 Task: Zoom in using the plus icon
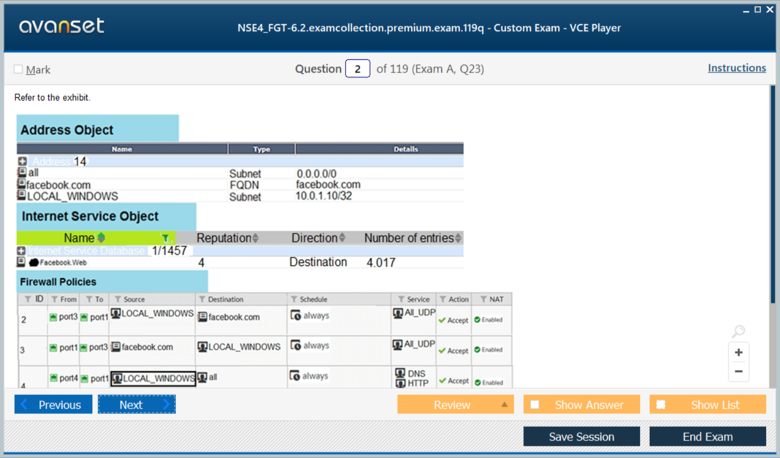(x=738, y=352)
